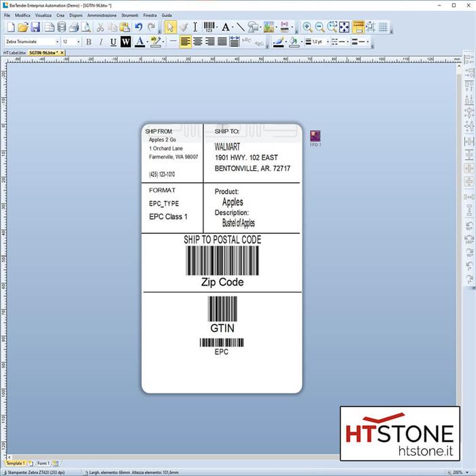The width and height of the screenshot is (476, 476).
Task: Zoom to selected region icon
Action: [332, 27]
